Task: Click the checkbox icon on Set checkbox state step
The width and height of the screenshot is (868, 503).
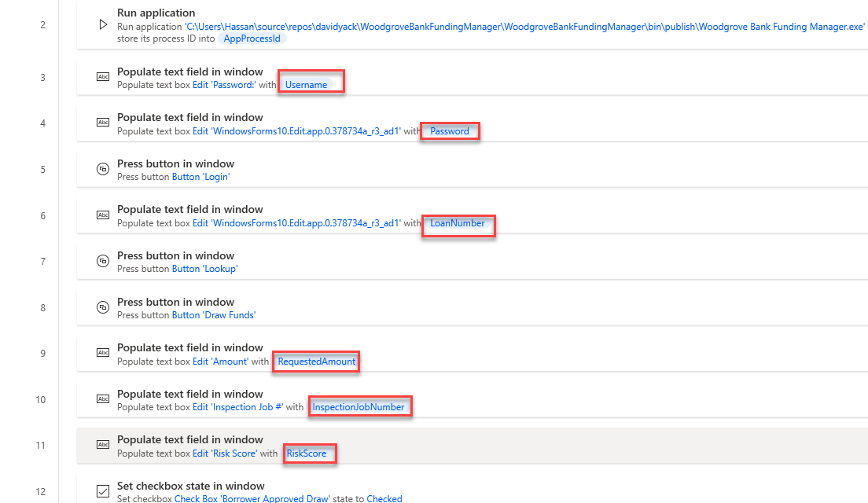Action: (103, 490)
